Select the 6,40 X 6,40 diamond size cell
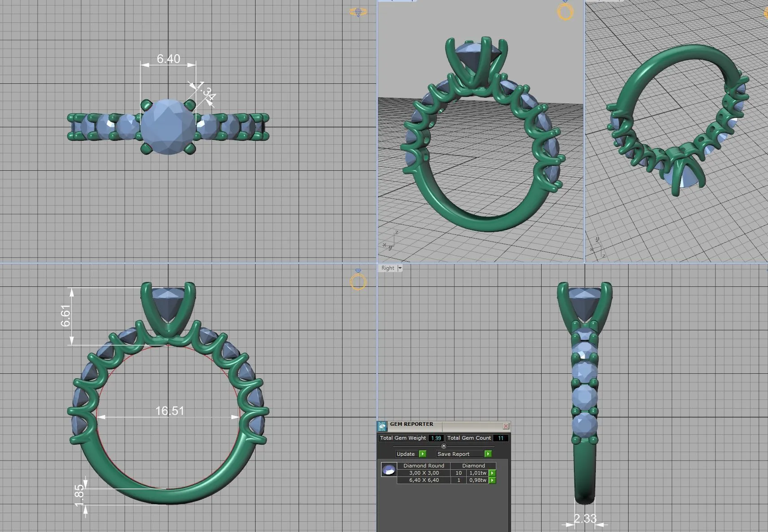Viewport: 768px width, 532px height. pyautogui.click(x=424, y=480)
